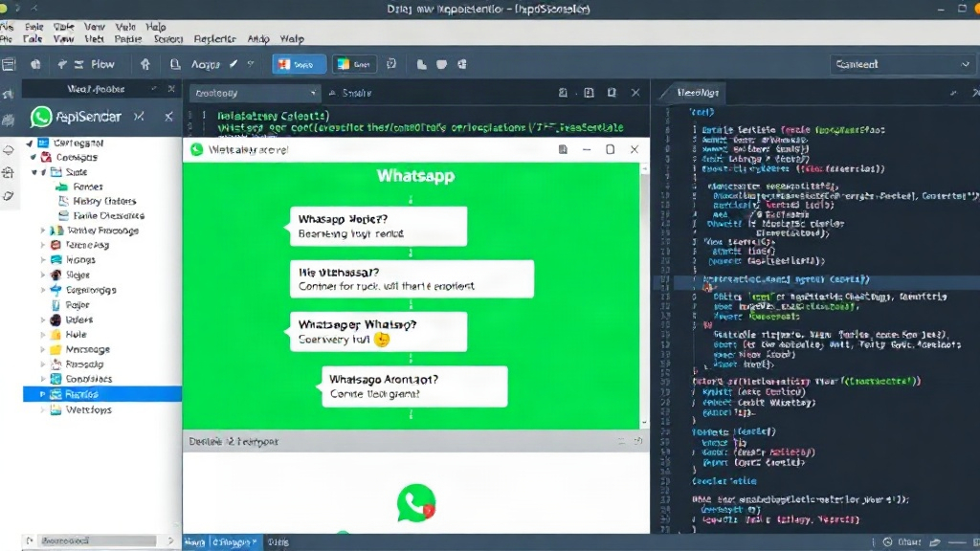Close the editor tab bar with the X
This screenshot has width=980, height=551.
point(635,93)
